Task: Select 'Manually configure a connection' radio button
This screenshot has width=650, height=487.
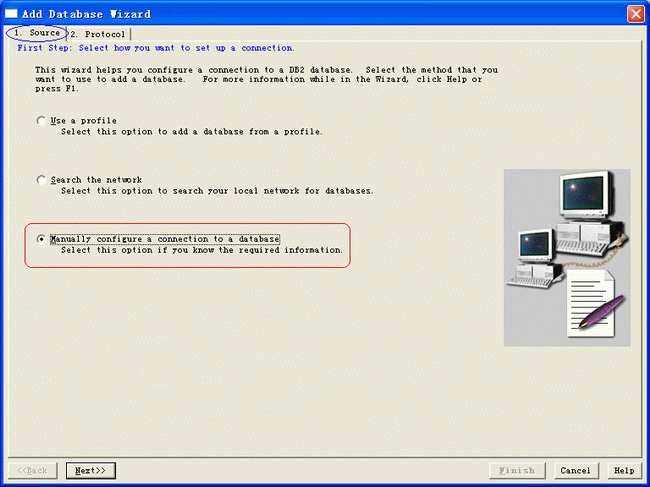Action: pos(41,239)
